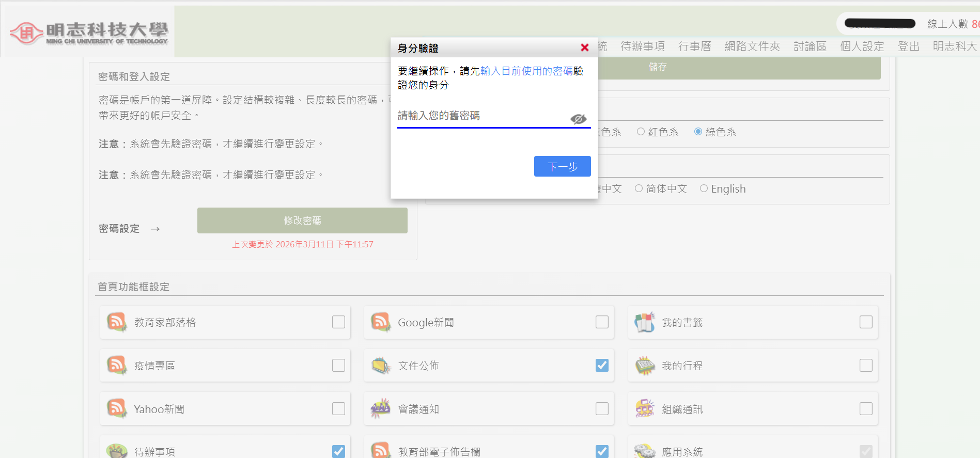Check the 疫情專區 checkbox
Viewport: 980px width, 458px height.
pos(338,365)
